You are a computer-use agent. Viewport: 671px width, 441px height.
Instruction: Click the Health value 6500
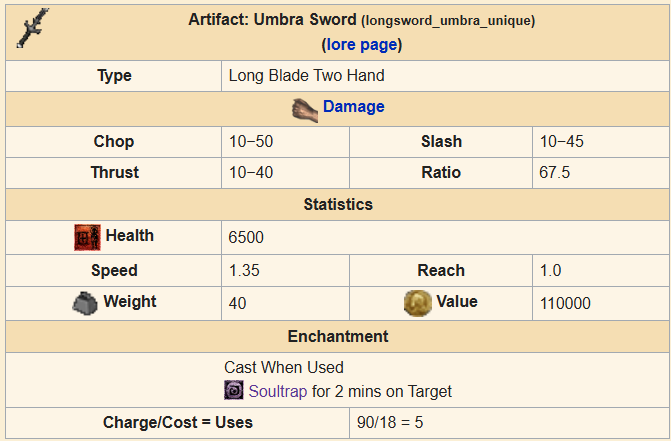click(x=246, y=237)
